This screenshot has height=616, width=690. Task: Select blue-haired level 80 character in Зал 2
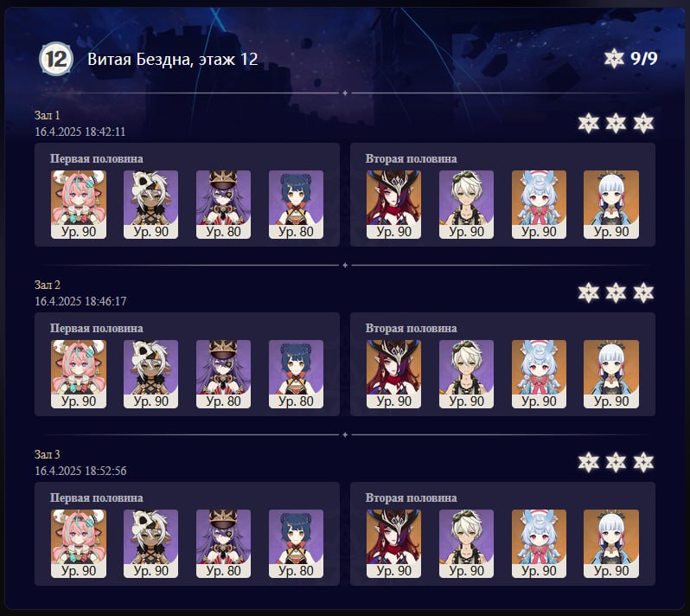pyautogui.click(x=297, y=375)
